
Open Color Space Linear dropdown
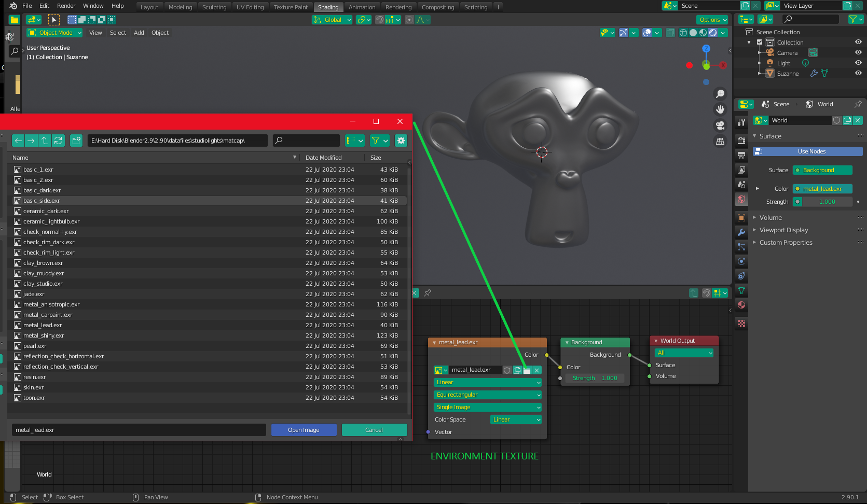pyautogui.click(x=516, y=420)
